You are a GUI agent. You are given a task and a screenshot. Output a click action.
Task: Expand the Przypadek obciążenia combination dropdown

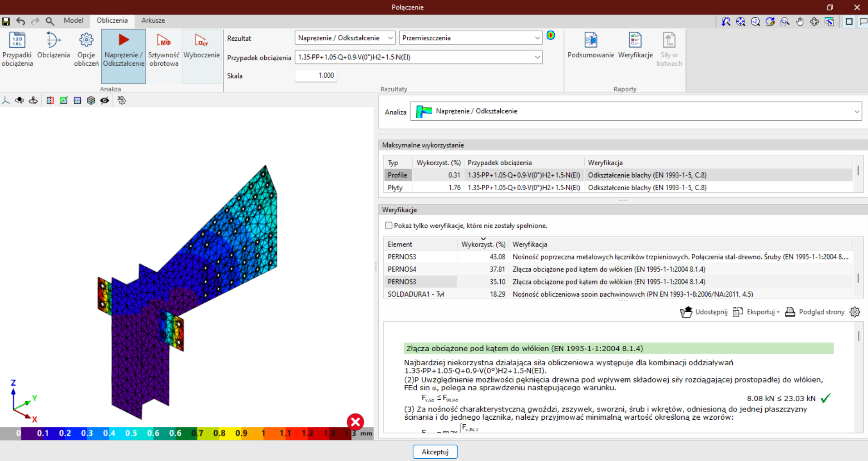click(537, 57)
